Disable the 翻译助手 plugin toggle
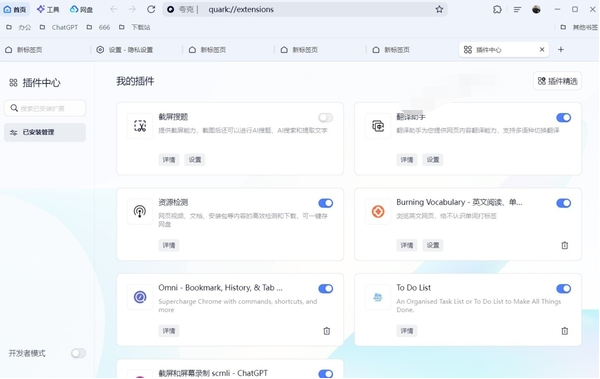 click(x=564, y=118)
